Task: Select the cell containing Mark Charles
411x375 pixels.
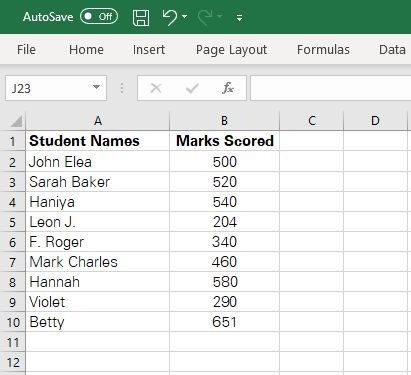Action: (x=98, y=262)
